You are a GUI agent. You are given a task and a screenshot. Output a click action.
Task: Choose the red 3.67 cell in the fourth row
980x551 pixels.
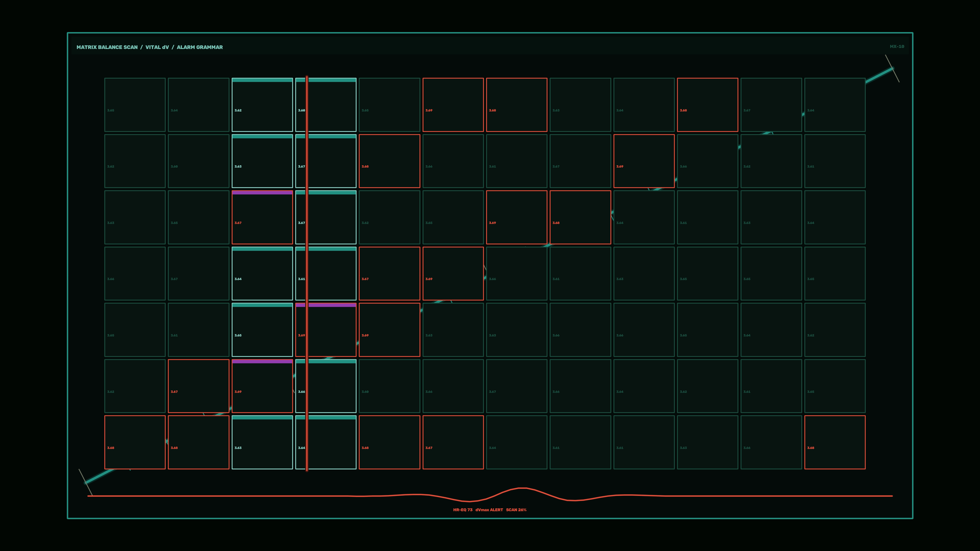389,273
